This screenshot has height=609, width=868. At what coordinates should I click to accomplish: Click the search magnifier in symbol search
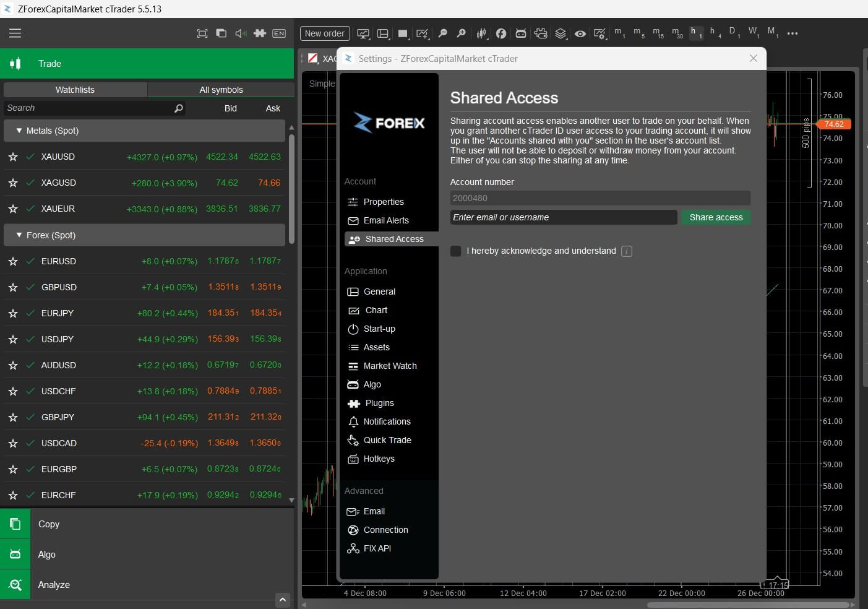click(179, 108)
